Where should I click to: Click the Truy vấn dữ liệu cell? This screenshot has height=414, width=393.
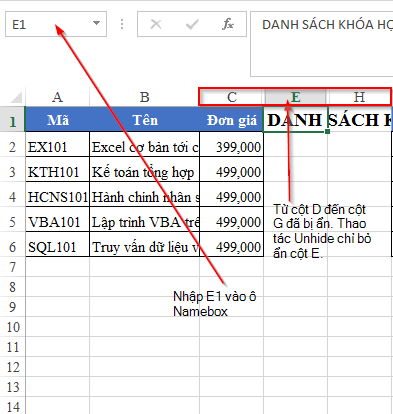coord(145,245)
